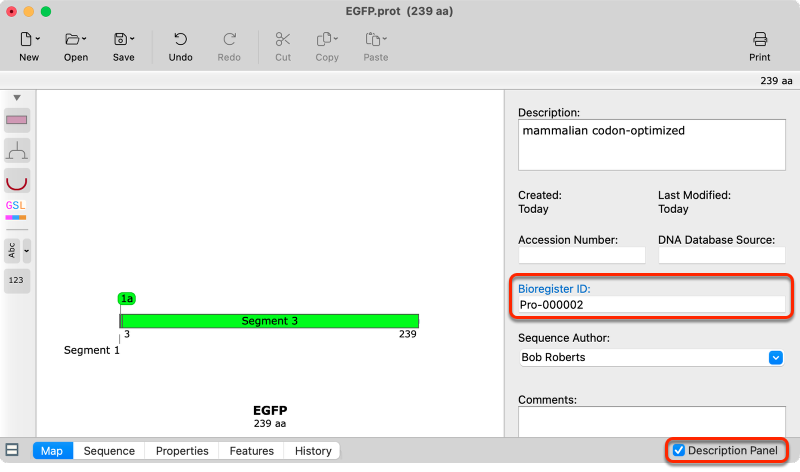800x472 pixels.
Task: Click the Comments text box
Action: 652,421
